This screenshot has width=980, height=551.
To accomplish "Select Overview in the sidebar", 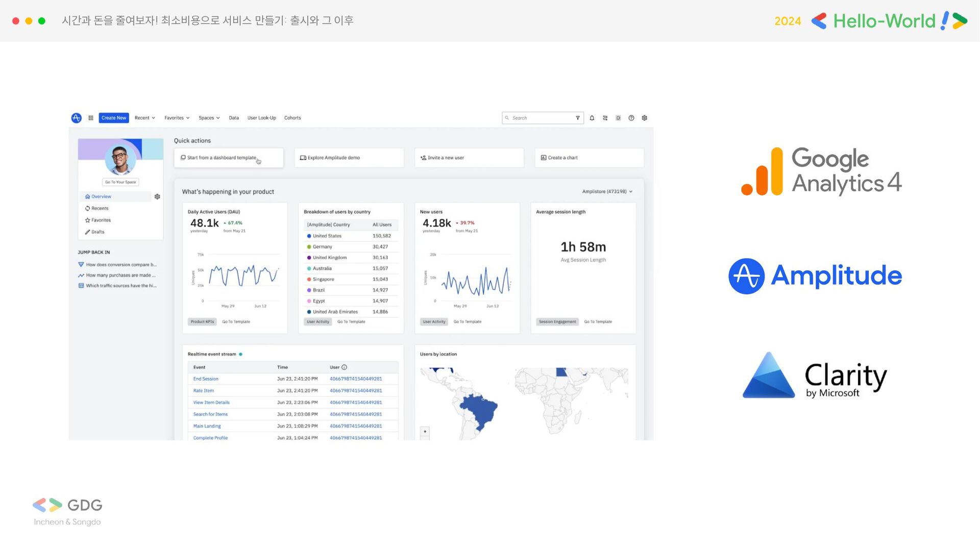I will pyautogui.click(x=115, y=196).
